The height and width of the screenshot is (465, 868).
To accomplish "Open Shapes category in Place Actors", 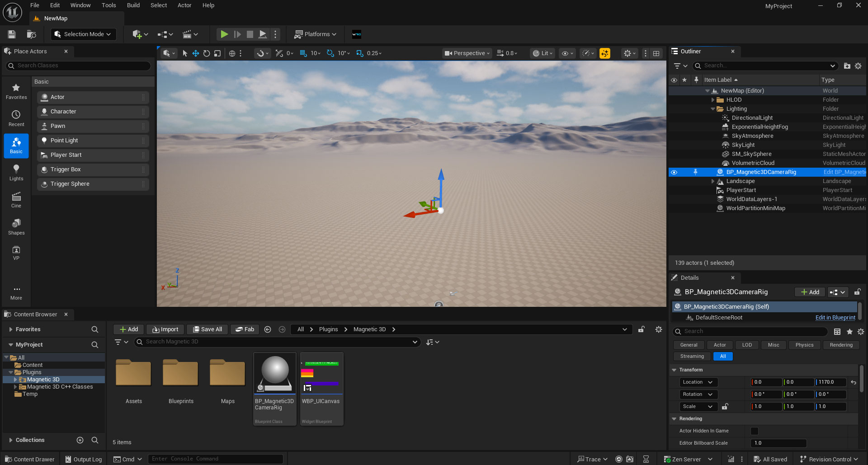I will [x=16, y=227].
